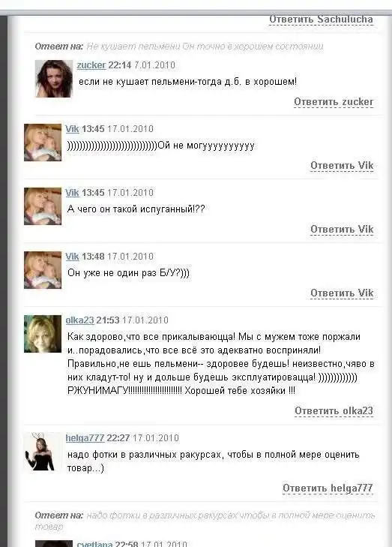Reply to Vik's 'испуганный' comment
The image size is (392, 547).
[342, 230]
